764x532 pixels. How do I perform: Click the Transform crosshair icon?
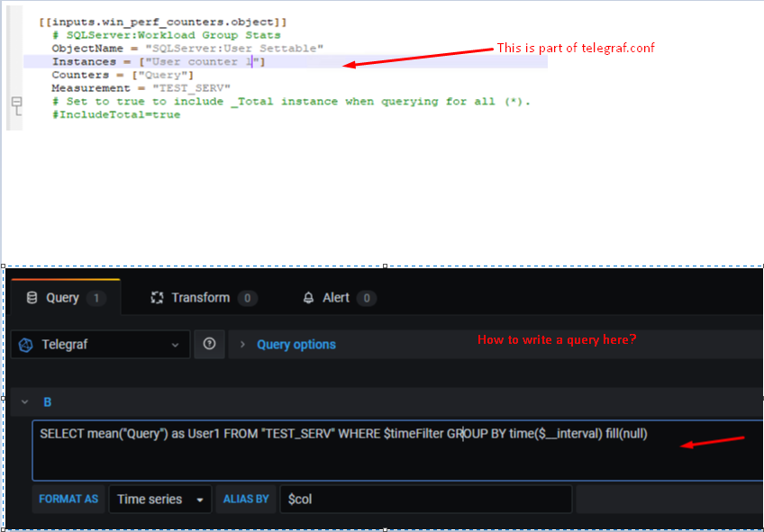pos(155,297)
